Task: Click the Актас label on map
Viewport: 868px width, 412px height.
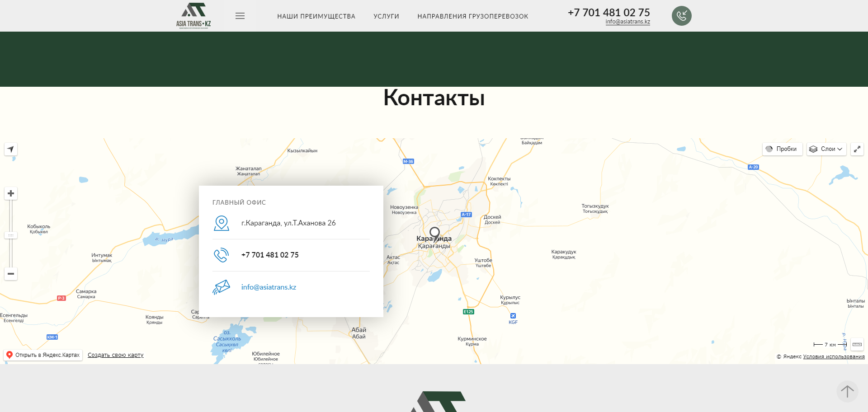Action: [393, 260]
